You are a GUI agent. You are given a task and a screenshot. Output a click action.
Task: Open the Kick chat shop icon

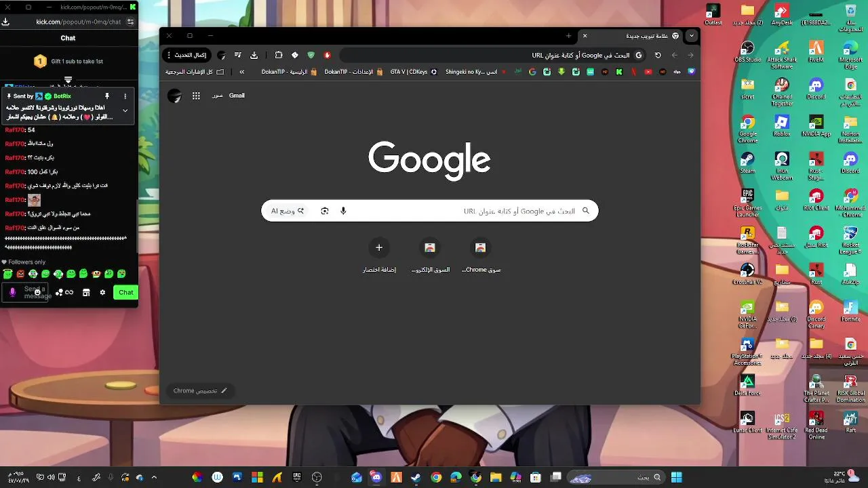[86, 292]
